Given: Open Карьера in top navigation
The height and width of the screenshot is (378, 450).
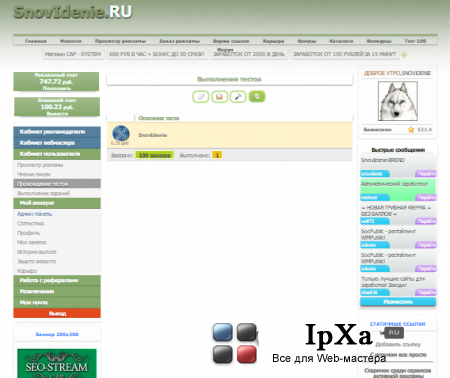Looking at the screenshot, I should pos(273,41).
